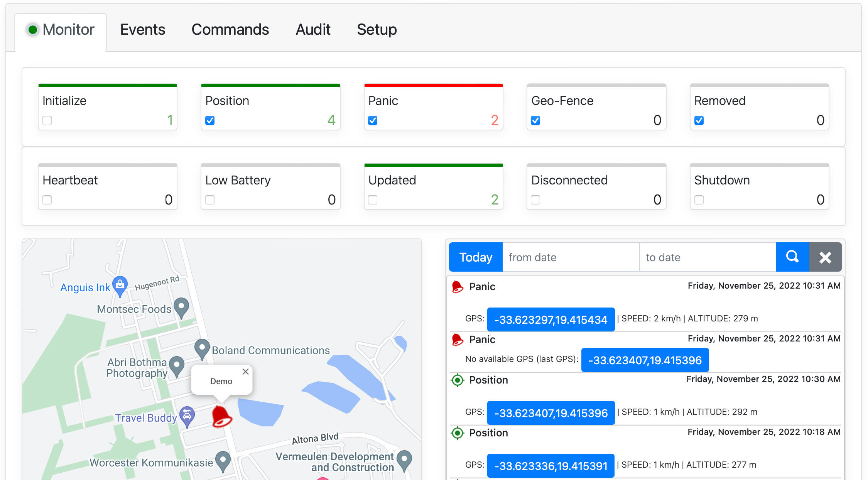Click the magnifier search button in date filter
868x480 pixels.
792,257
